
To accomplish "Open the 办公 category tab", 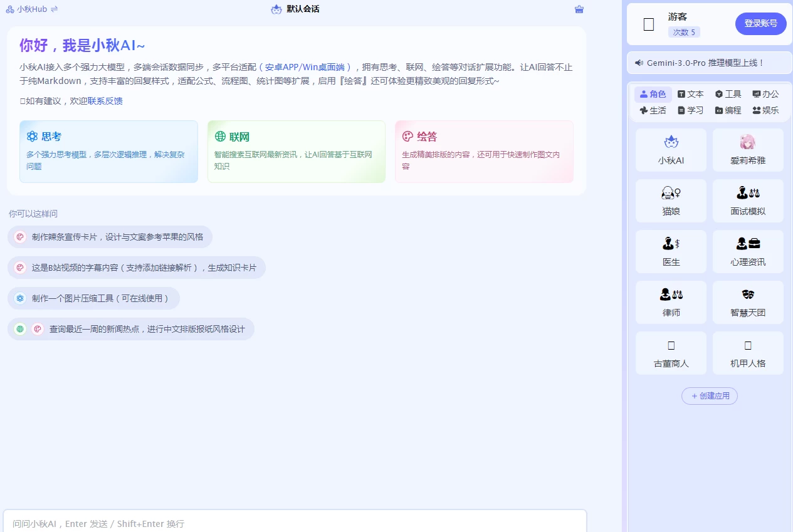I will click(x=765, y=94).
